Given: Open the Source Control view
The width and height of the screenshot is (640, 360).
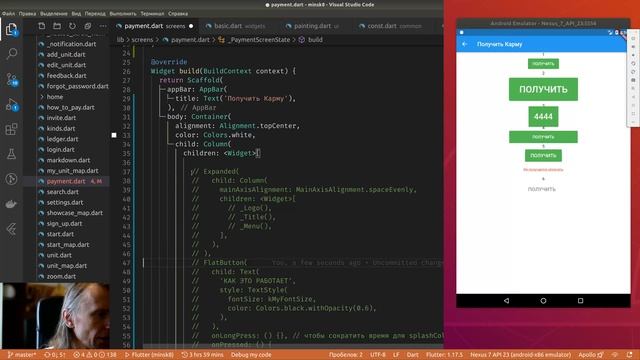Looking at the screenshot, I should coord(11,79).
